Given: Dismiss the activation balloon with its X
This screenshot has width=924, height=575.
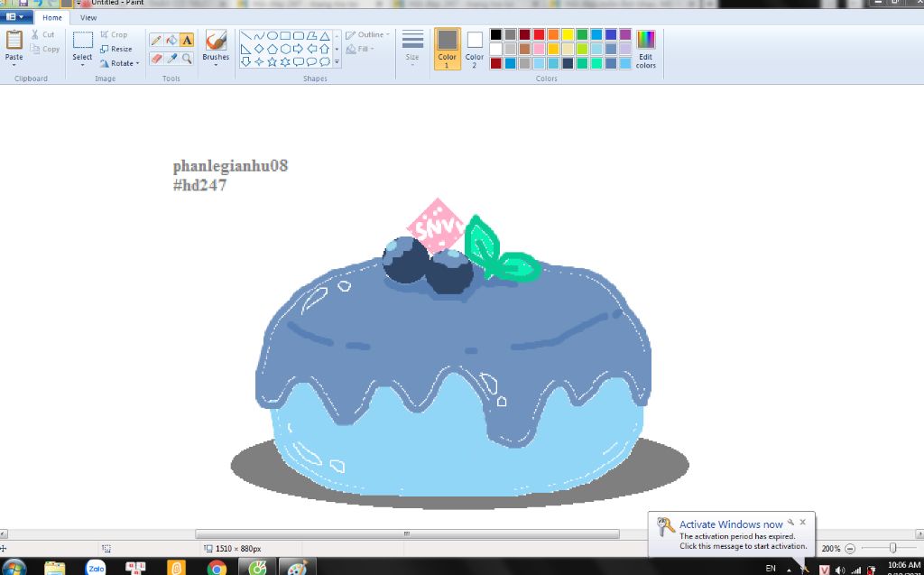Looking at the screenshot, I should tap(802, 522).
